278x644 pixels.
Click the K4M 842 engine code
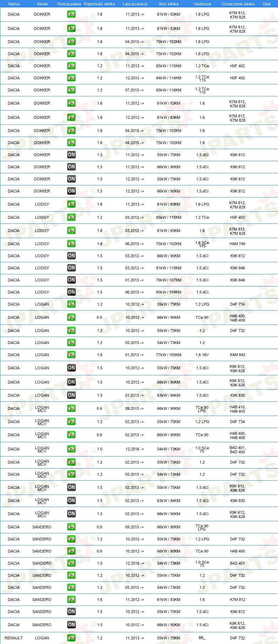point(237,355)
